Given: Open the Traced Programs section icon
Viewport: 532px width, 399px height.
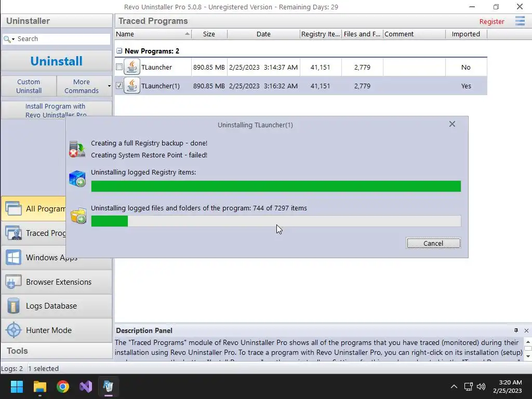Looking at the screenshot, I should [x=14, y=233].
